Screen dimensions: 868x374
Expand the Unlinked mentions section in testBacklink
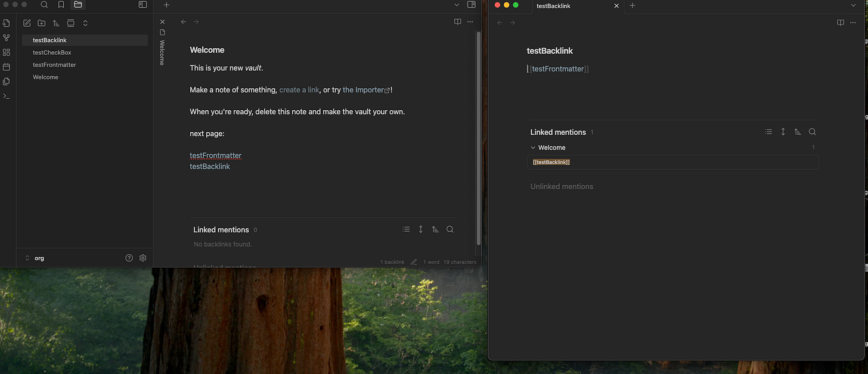pos(562,186)
